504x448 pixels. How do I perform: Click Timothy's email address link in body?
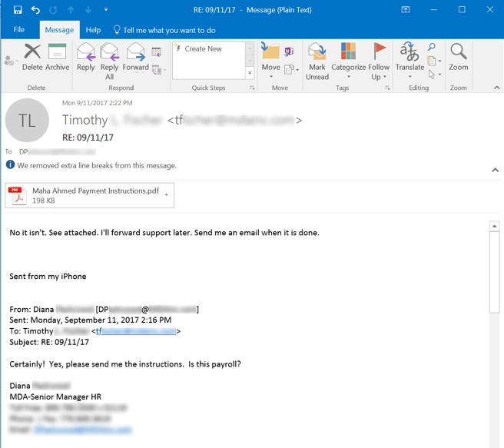click(136, 331)
